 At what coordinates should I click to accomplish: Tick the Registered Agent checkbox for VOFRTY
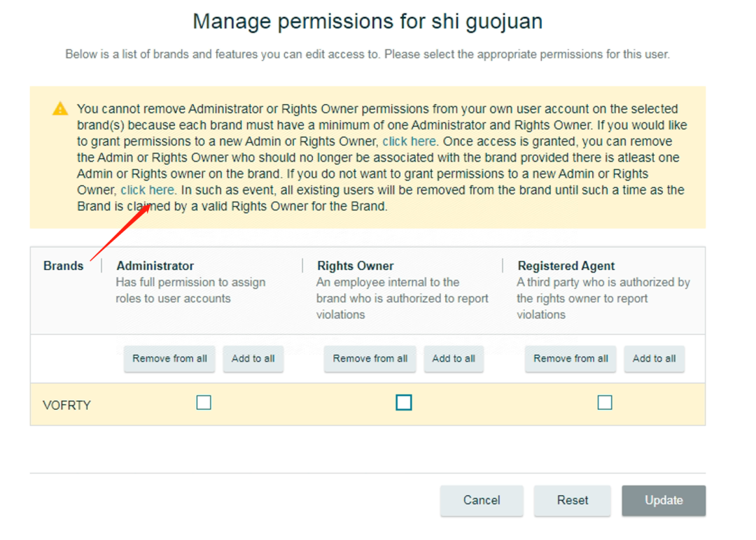[605, 402]
